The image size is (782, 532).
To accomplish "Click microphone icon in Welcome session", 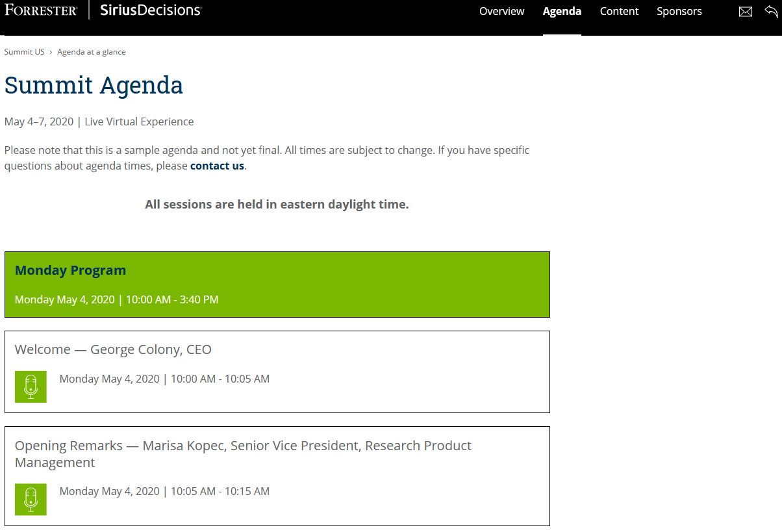I will click(x=31, y=386).
